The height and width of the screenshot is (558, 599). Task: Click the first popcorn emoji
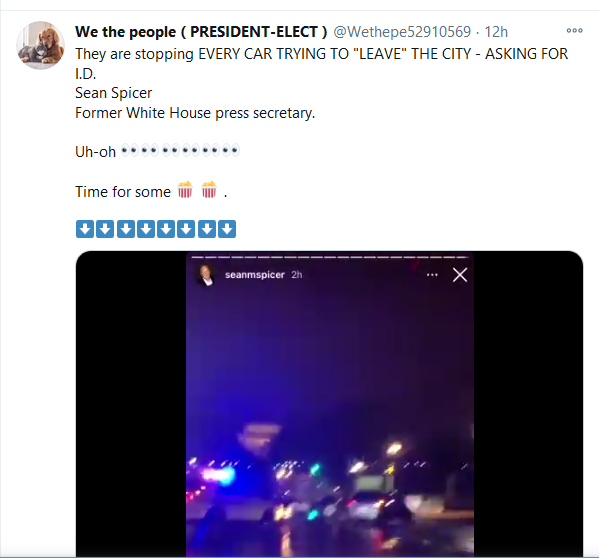[185, 190]
